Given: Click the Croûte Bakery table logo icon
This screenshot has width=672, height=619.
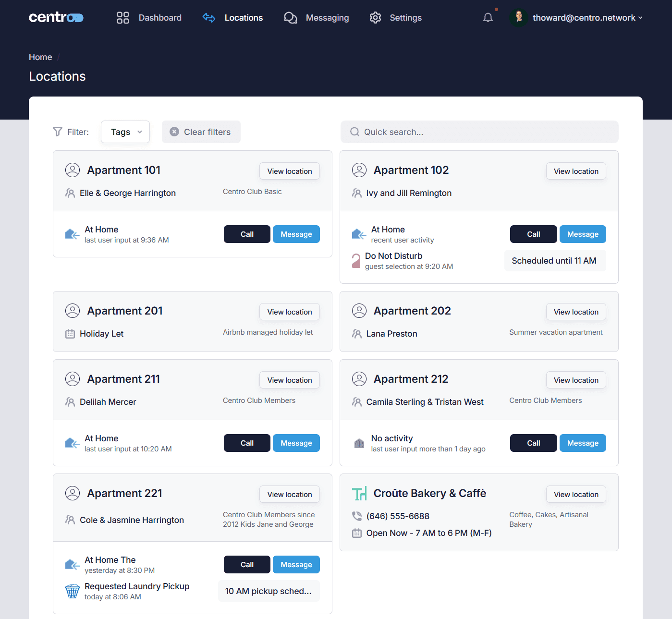Looking at the screenshot, I should pyautogui.click(x=359, y=493).
